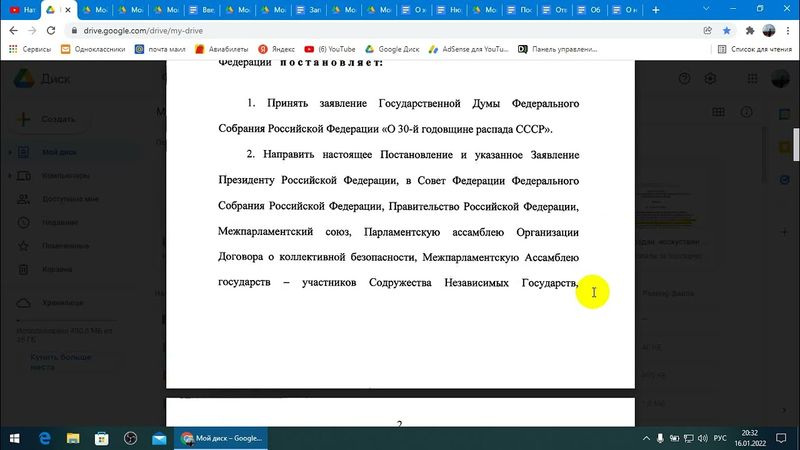
Task: Open the AdSense для YouTu... bookmark
Action: (x=468, y=49)
